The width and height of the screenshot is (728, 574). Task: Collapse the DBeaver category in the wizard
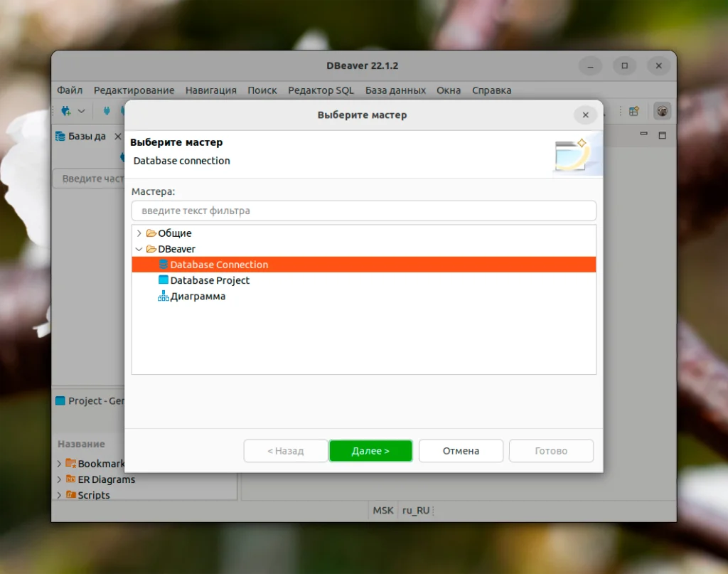coord(139,248)
